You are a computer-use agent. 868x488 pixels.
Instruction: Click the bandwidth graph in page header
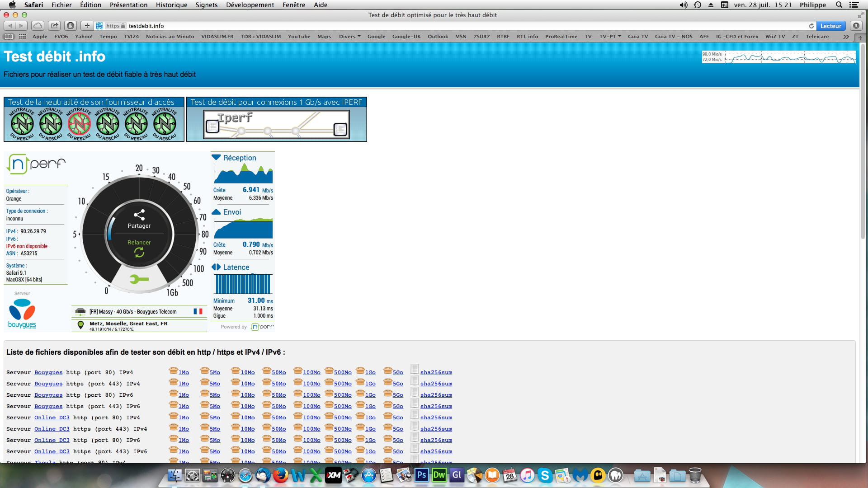[778, 57]
